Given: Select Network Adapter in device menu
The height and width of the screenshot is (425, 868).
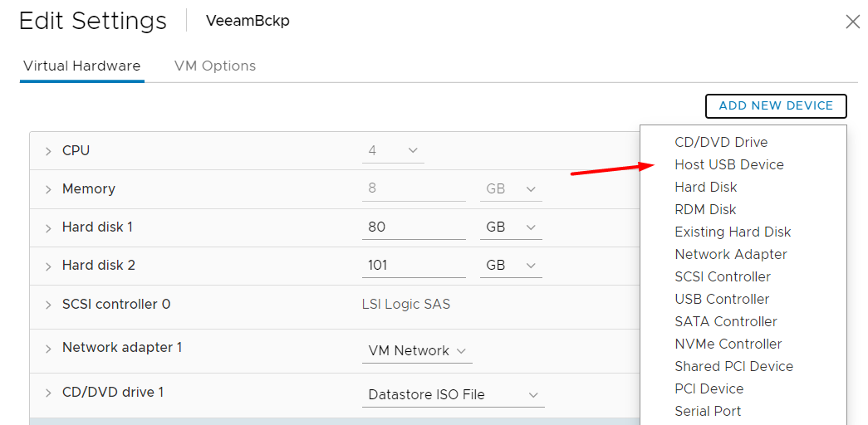Looking at the screenshot, I should pos(730,254).
